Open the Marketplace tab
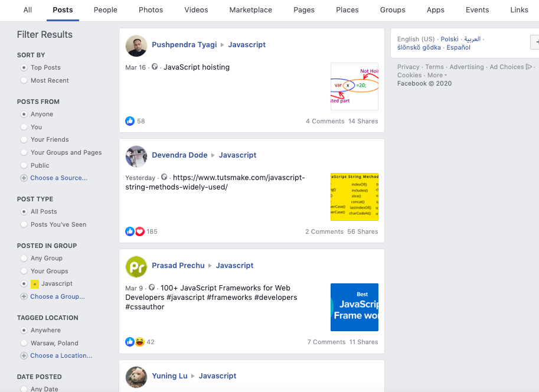Image resolution: width=539 pixels, height=392 pixels. [250, 10]
